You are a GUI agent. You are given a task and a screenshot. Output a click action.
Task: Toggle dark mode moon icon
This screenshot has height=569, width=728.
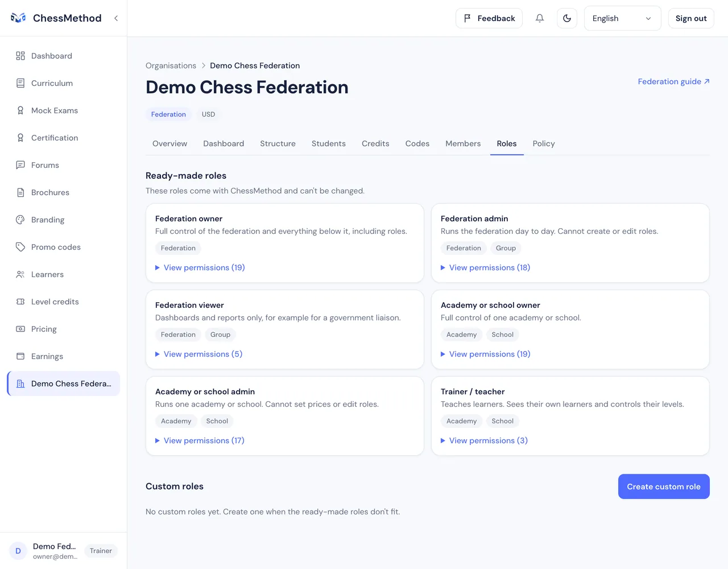click(567, 18)
